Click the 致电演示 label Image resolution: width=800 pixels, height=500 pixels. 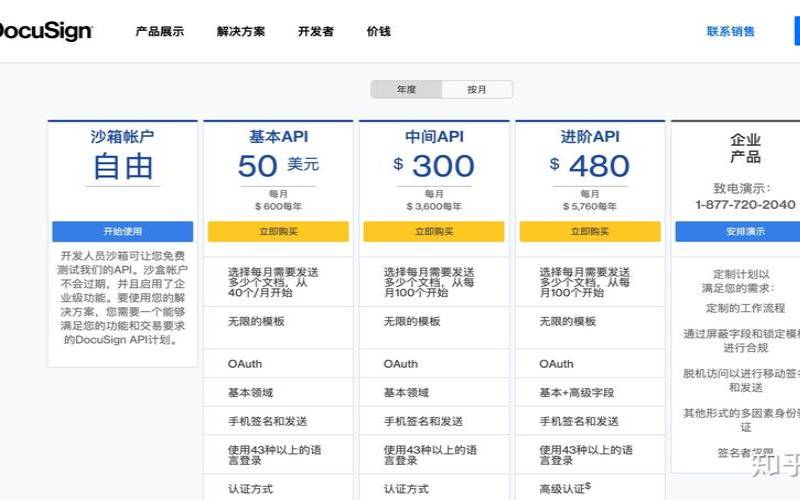click(741, 188)
